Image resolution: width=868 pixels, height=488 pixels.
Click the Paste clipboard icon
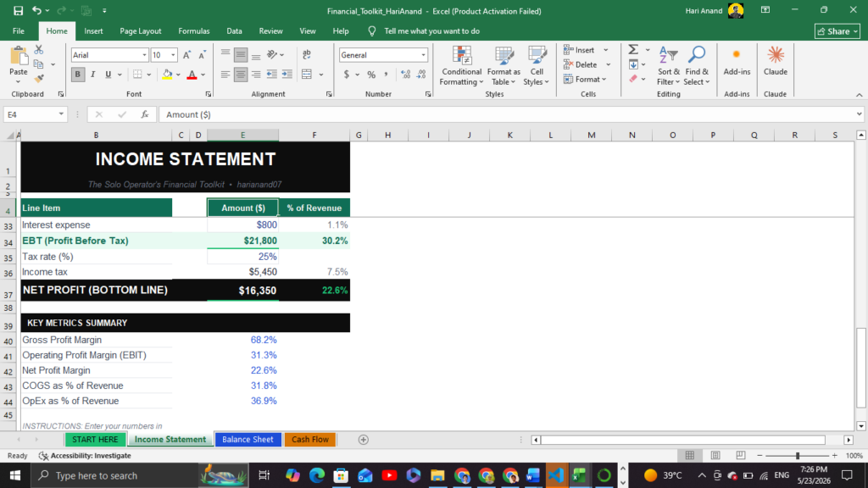[x=19, y=56]
